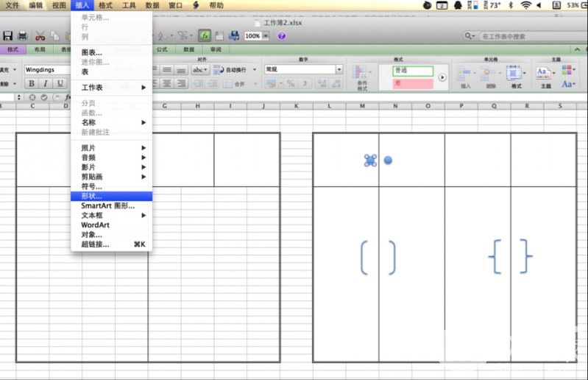Switch to the 公式 ribbon tab
The height and width of the screenshot is (380, 588).
pyautogui.click(x=162, y=49)
